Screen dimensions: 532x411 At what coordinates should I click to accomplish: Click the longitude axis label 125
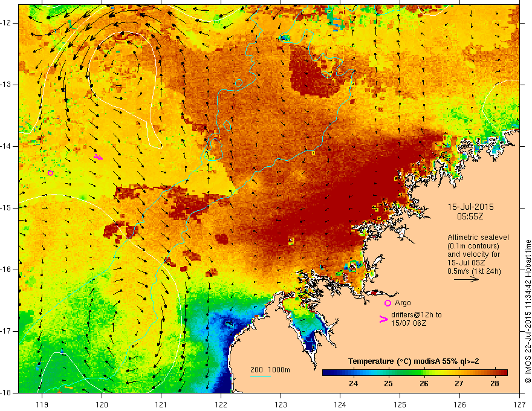coord(400,404)
